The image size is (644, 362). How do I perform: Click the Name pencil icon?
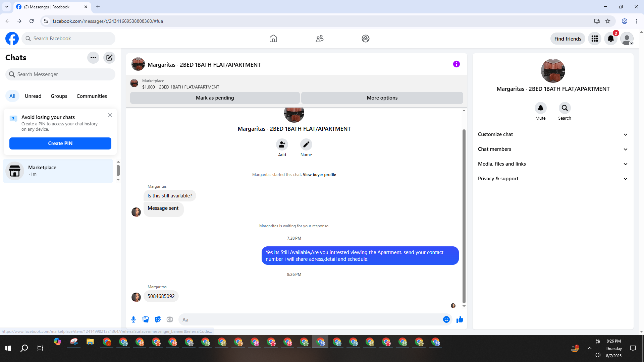(x=306, y=144)
